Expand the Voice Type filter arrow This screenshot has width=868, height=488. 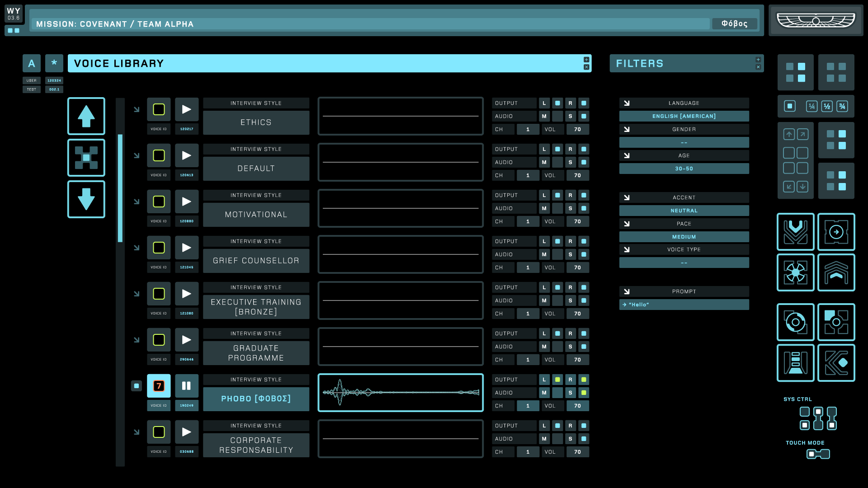[627, 249]
